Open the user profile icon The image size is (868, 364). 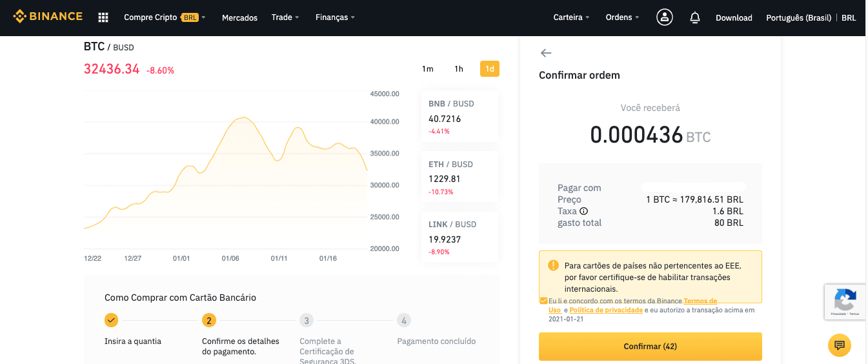pyautogui.click(x=665, y=17)
